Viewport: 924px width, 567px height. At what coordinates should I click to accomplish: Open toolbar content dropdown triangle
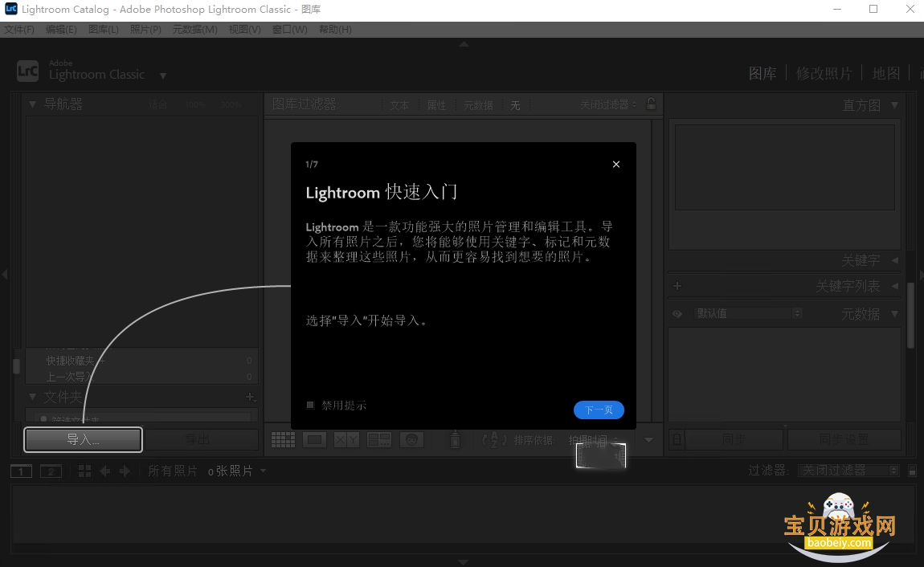click(648, 440)
